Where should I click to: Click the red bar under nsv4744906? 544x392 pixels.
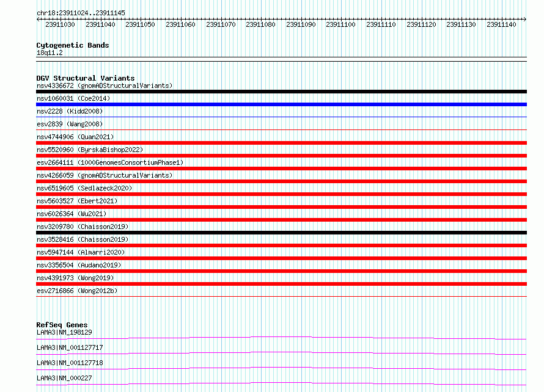(x=281, y=143)
